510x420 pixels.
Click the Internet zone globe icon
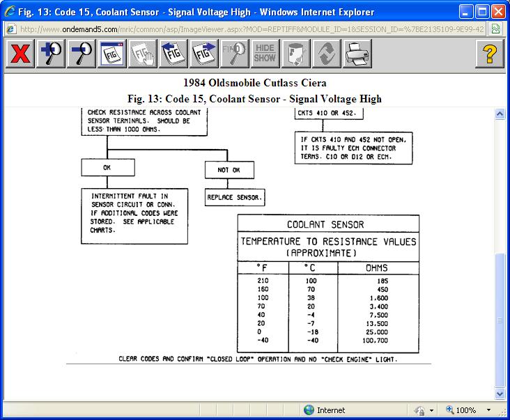[x=309, y=410]
